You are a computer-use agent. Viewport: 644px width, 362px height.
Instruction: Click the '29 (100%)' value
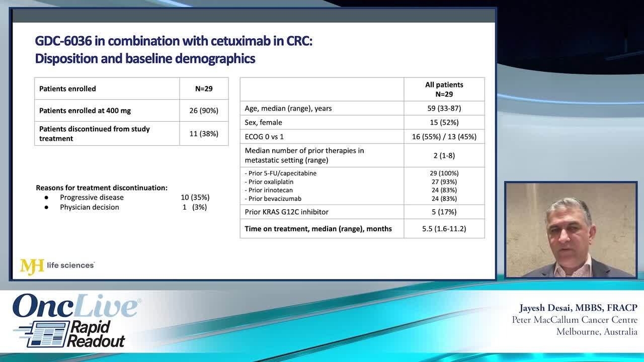pyautogui.click(x=444, y=173)
